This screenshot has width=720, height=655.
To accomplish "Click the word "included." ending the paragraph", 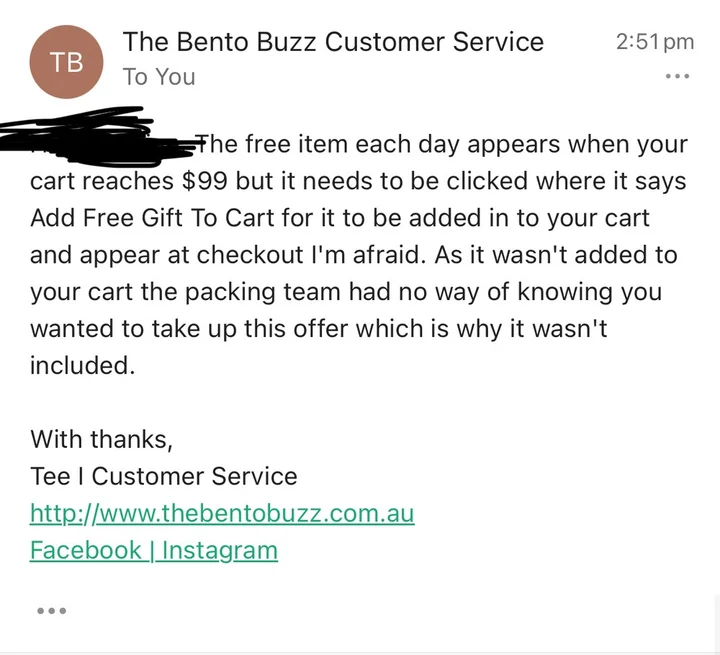I will 81,366.
